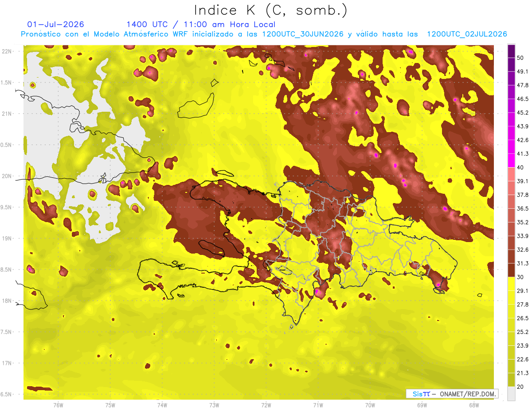Select the '18N' latitude label
The width and height of the screenshot is (532, 411).
click(7, 301)
